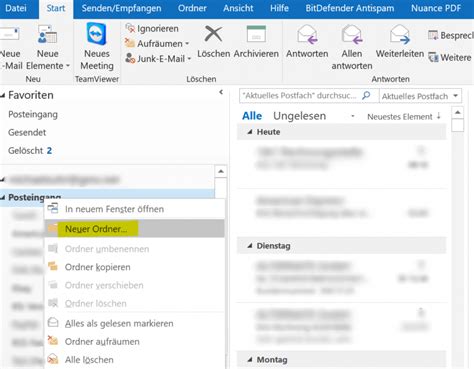Screen dimensions: 474x369
Task: Click the Allen antworten icon
Action: tap(352, 34)
